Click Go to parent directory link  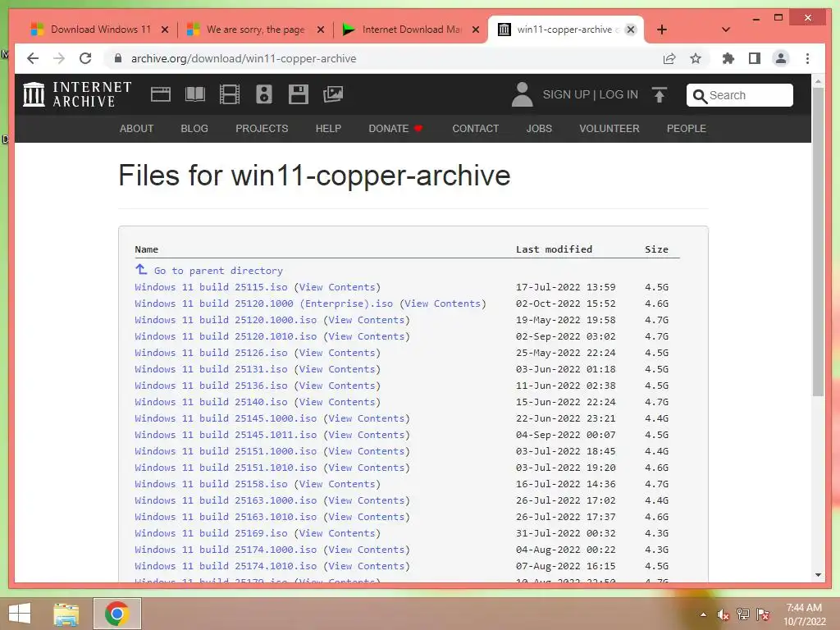pyautogui.click(x=218, y=271)
